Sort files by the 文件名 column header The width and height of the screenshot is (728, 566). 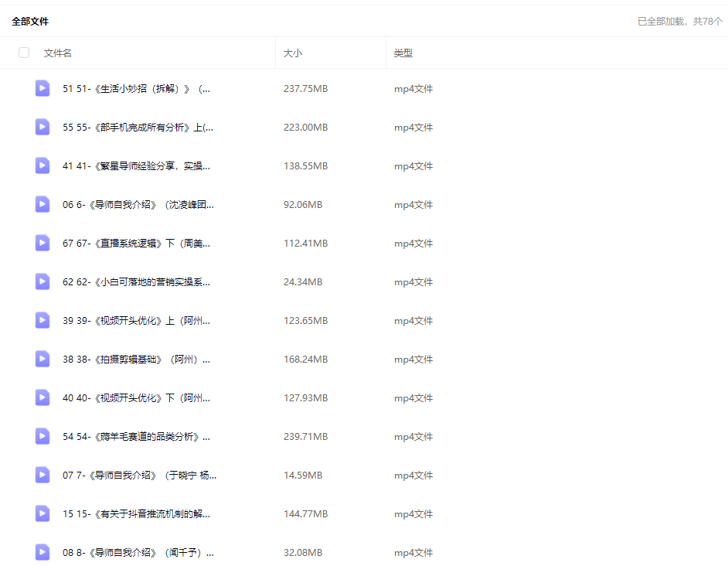(x=58, y=53)
